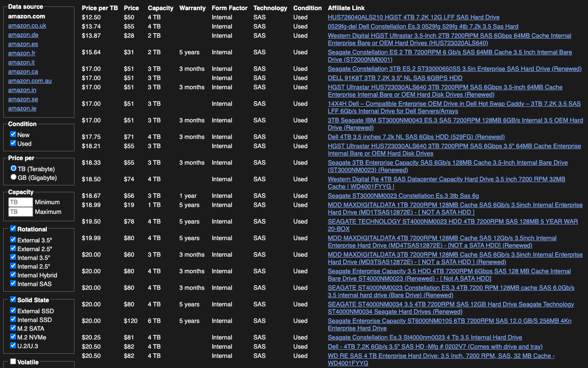
Task: Switch to amazon.ie data source
Action: point(22,109)
